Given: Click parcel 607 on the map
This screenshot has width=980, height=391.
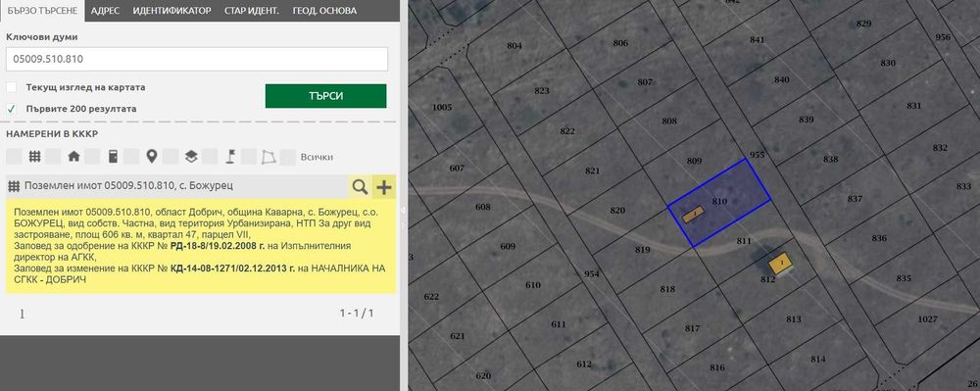Looking at the screenshot, I should [x=457, y=168].
